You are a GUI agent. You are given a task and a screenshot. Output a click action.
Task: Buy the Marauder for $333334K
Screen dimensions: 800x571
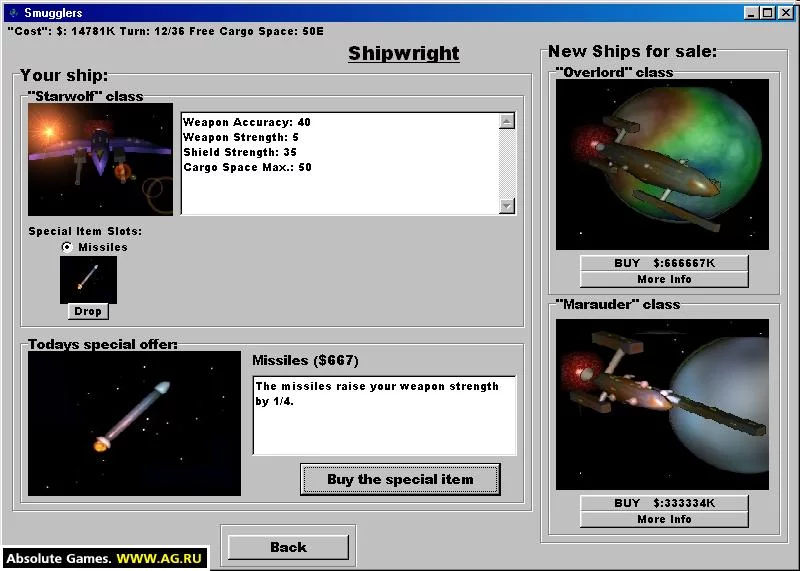(664, 503)
